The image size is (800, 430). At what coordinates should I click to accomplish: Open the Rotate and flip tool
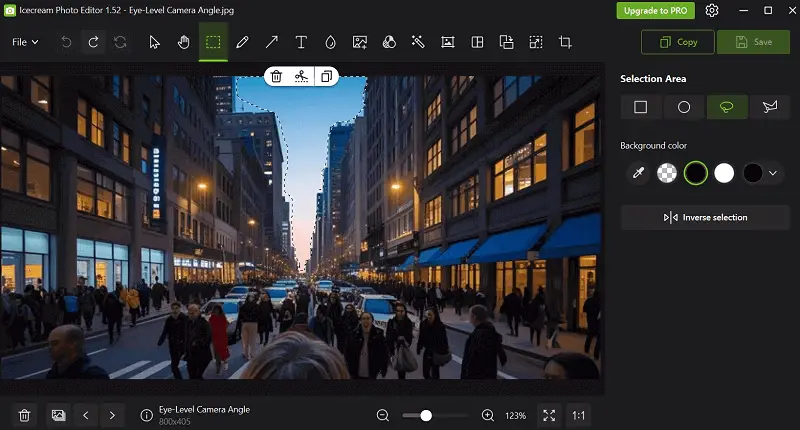[507, 42]
